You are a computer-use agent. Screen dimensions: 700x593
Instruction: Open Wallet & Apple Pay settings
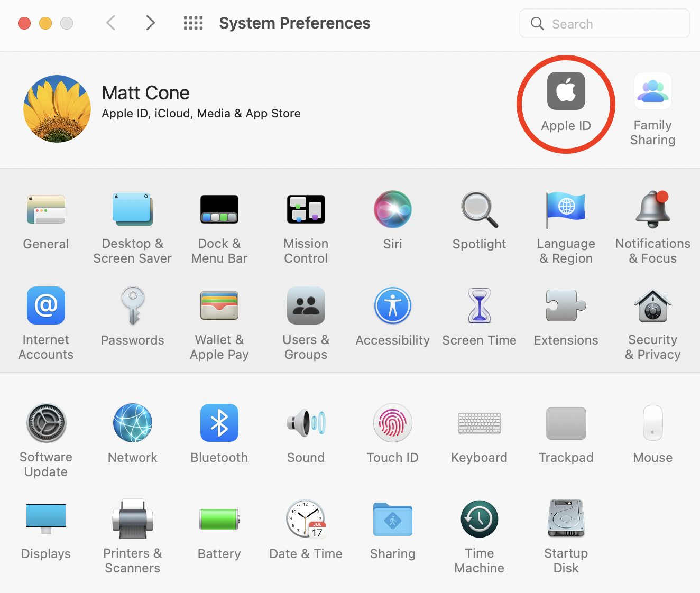[219, 305]
